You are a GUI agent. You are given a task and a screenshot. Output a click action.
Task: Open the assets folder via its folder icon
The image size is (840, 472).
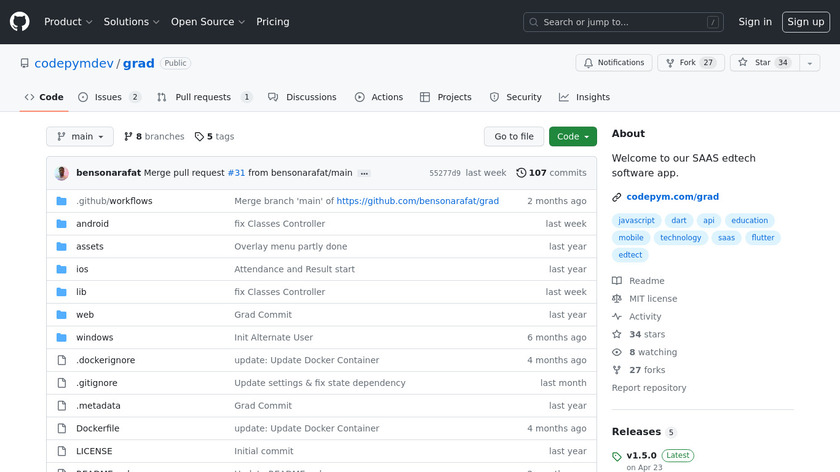(62, 246)
